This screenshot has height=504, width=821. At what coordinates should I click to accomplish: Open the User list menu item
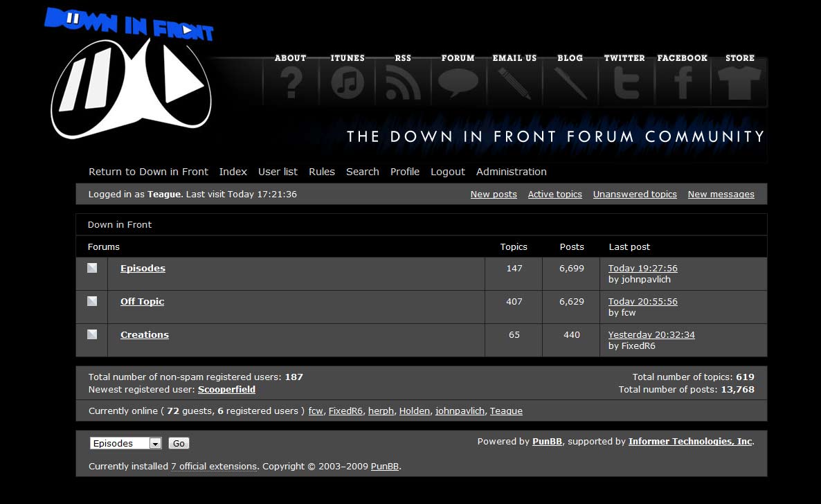[x=278, y=172]
